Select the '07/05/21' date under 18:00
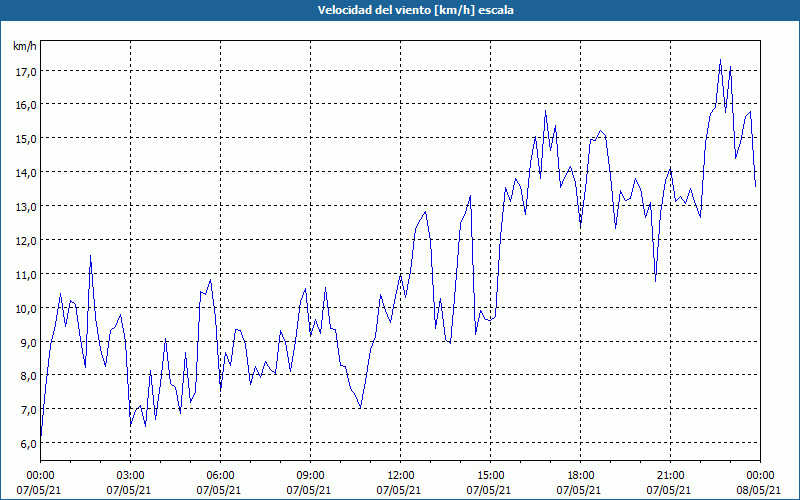The height and width of the screenshot is (500, 800). (579, 490)
